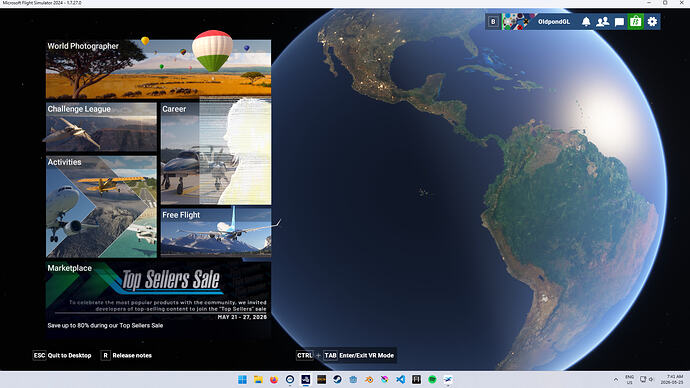Click the OldpondGL profile name

tap(554, 22)
